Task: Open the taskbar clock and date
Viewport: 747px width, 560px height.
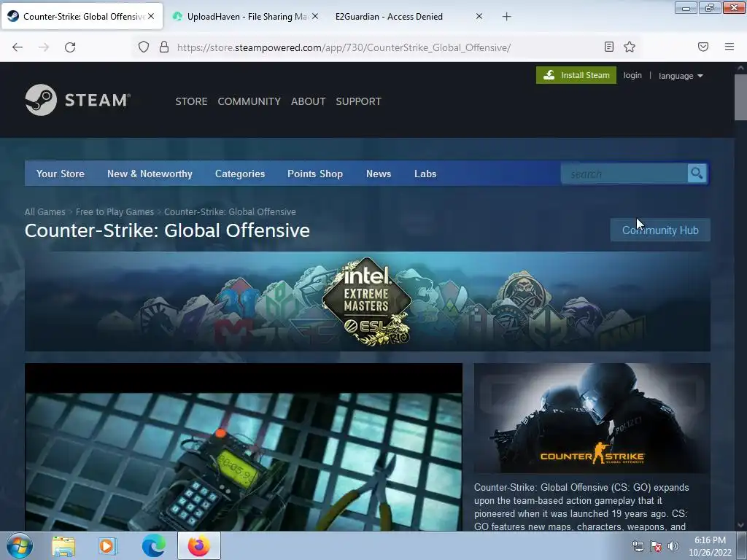Action: (710, 546)
